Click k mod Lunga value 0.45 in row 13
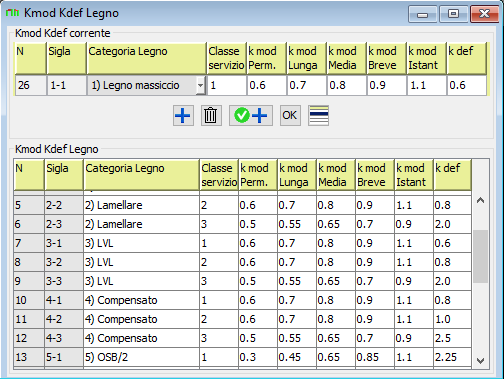This screenshot has height=379, width=504. point(289,357)
